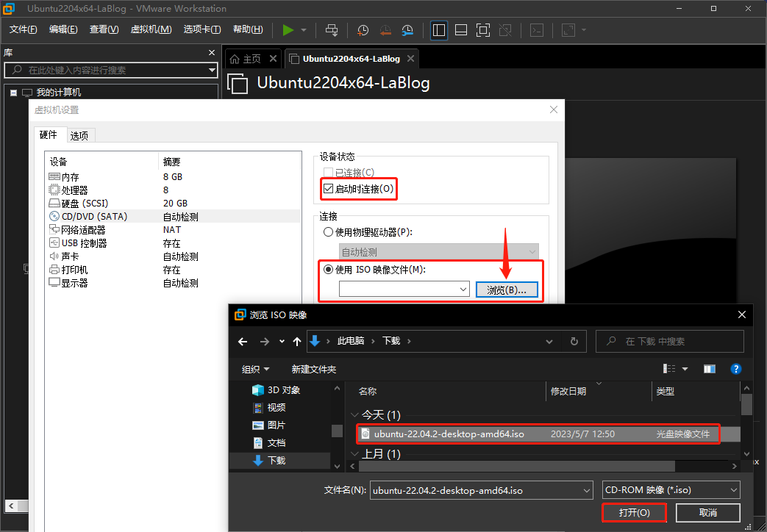The height and width of the screenshot is (532, 767).
Task: Click the green power-on play icon
Action: click(288, 30)
